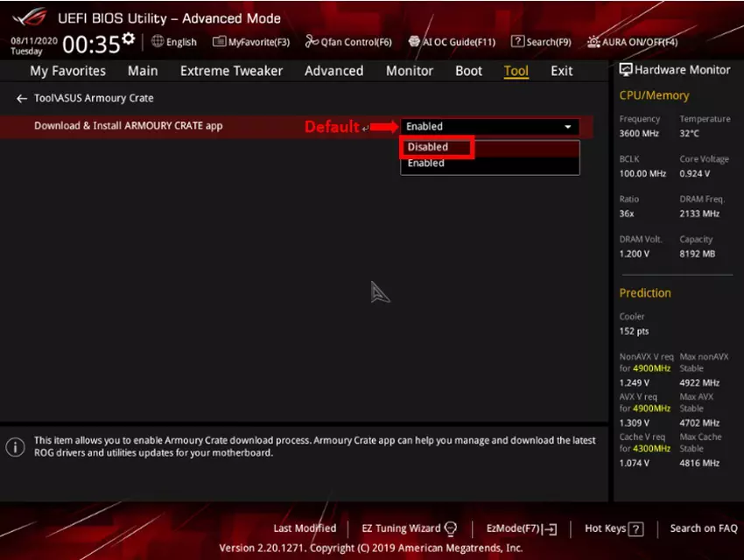The width and height of the screenshot is (744, 560).
Task: Open the Download & Install ARMOURY CRATE dropdown
Action: 488,126
